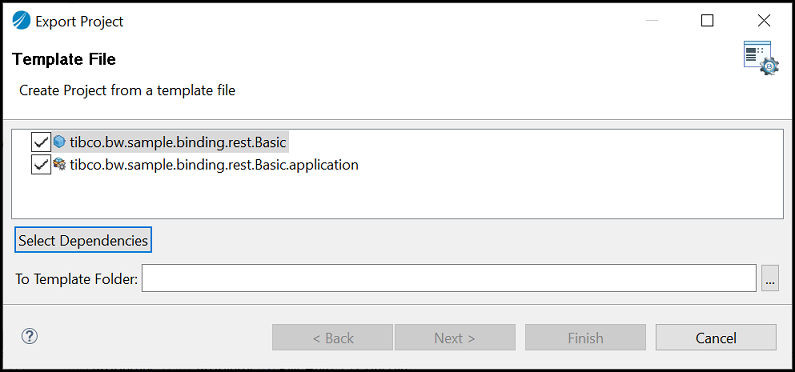The image size is (795, 372).
Task: Cancel the export project wizard
Action: pyautogui.click(x=716, y=338)
